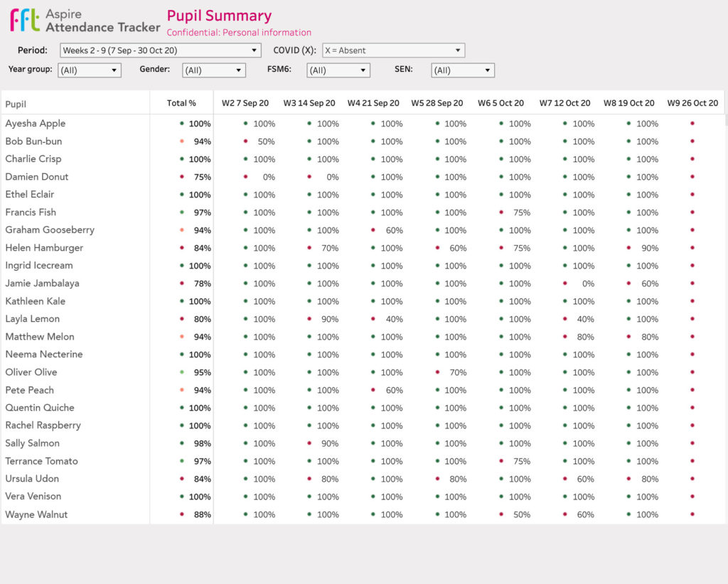This screenshot has height=584, width=728.
Task: Expand the Year group filter
Action: tap(90, 70)
